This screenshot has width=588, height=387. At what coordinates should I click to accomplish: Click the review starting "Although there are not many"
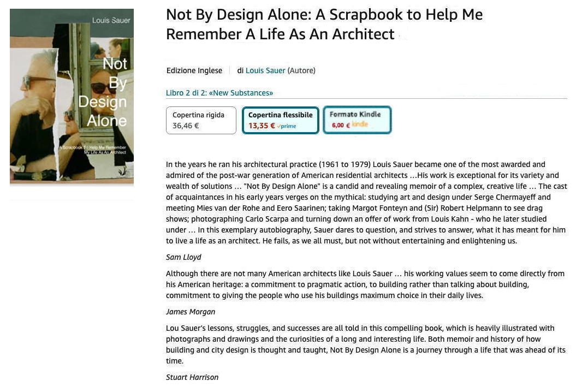(x=365, y=284)
